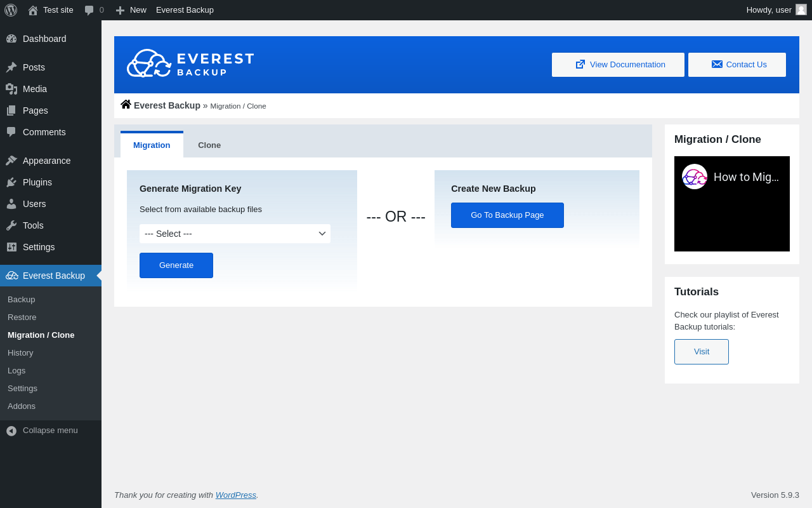Open the comments bubble icon in admin bar
Image resolution: width=812 pixels, height=508 pixels.
pos(89,10)
